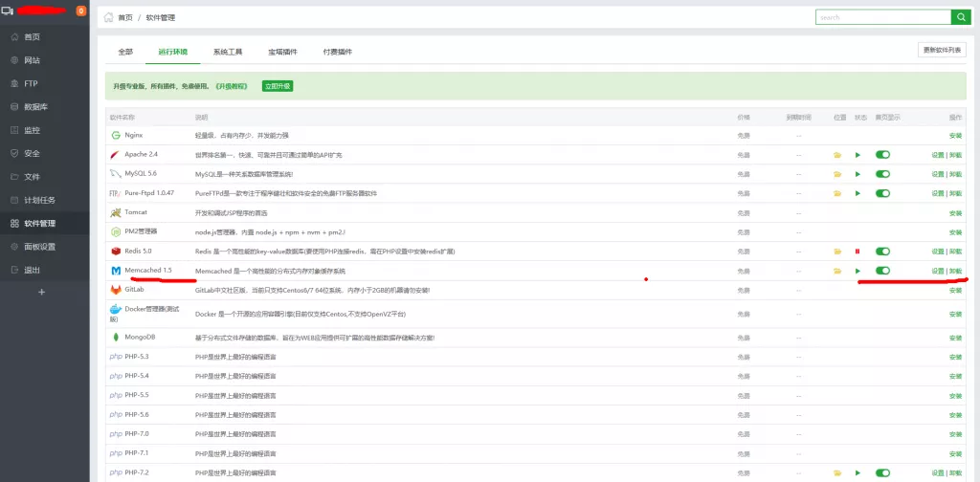Image resolution: width=980 pixels, height=482 pixels.
Task: Open folder location for Memcached 1.5
Action: tap(837, 271)
